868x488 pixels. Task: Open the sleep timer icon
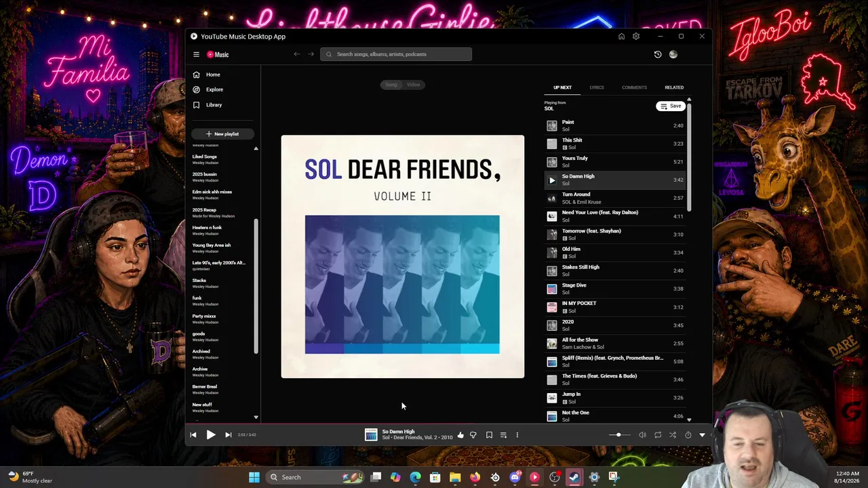[688, 435]
